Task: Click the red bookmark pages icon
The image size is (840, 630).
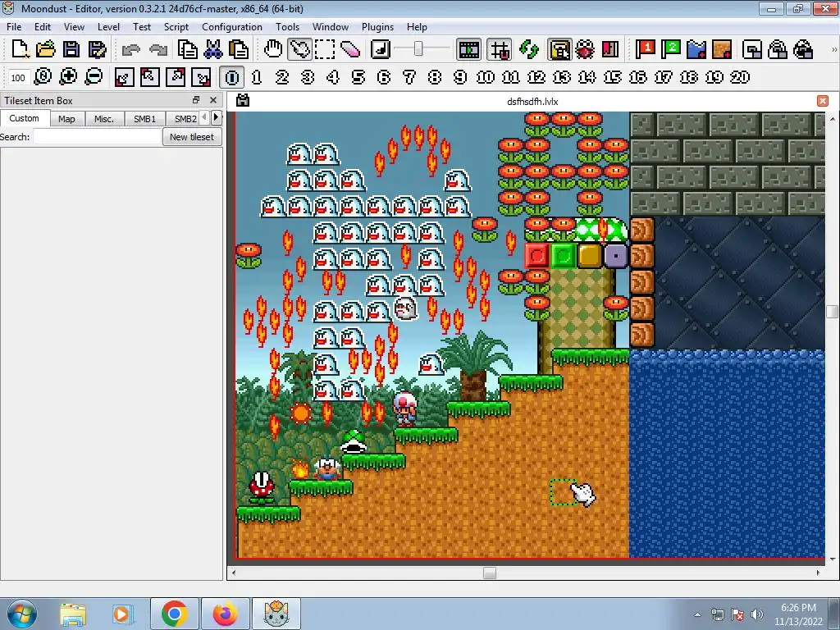Action: click(x=610, y=50)
